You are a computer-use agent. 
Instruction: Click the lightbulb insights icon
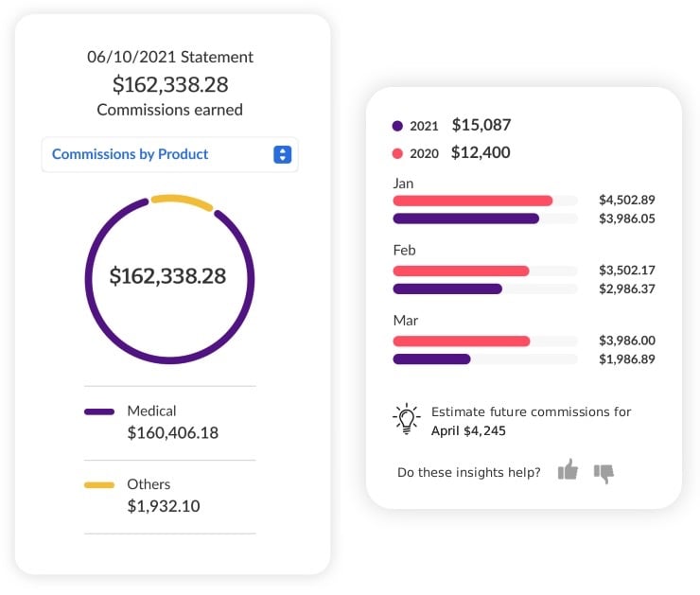[x=406, y=419]
